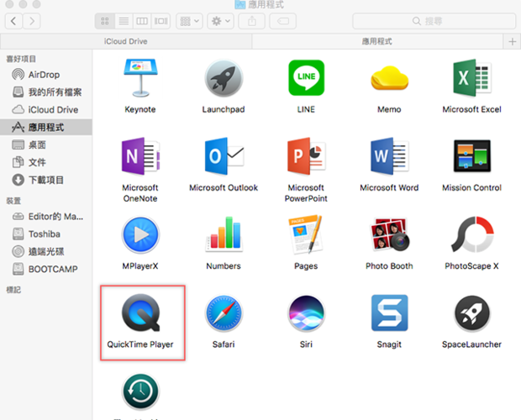
Task: Select the Microsoft Excel icon
Action: point(471,78)
